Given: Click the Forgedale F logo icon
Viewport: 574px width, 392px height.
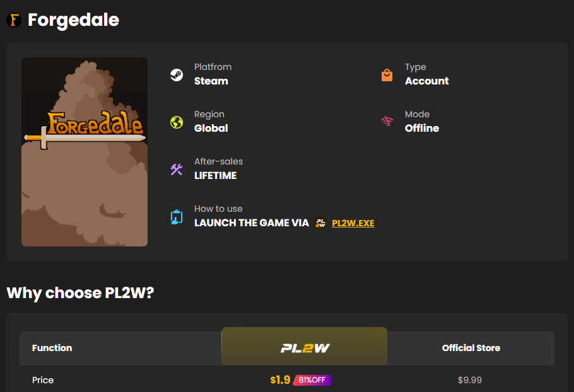Looking at the screenshot, I should pyautogui.click(x=14, y=20).
